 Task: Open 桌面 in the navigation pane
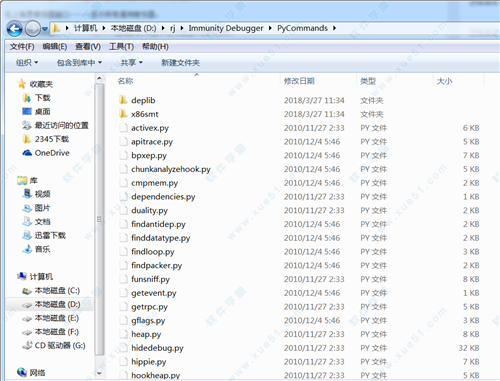click(37, 111)
